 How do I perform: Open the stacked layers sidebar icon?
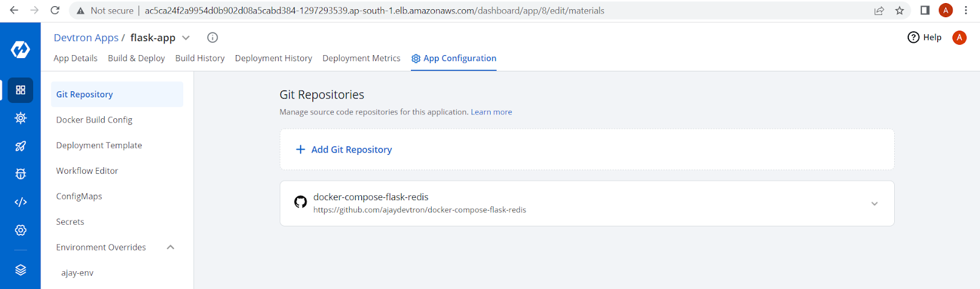pos(20,270)
